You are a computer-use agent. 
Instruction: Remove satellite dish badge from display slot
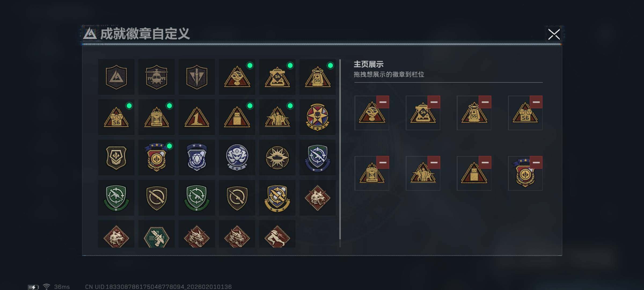[383, 102]
